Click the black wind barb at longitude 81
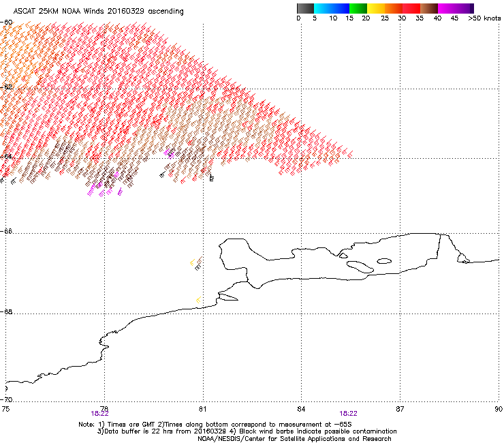The image size is (504, 443). (211, 177)
